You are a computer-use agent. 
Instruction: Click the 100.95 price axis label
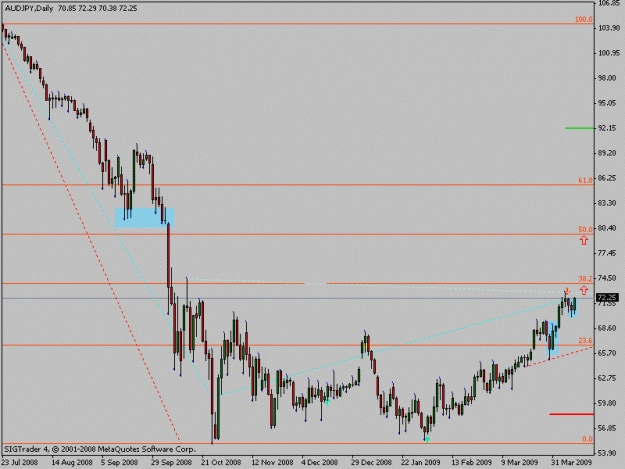coord(609,53)
